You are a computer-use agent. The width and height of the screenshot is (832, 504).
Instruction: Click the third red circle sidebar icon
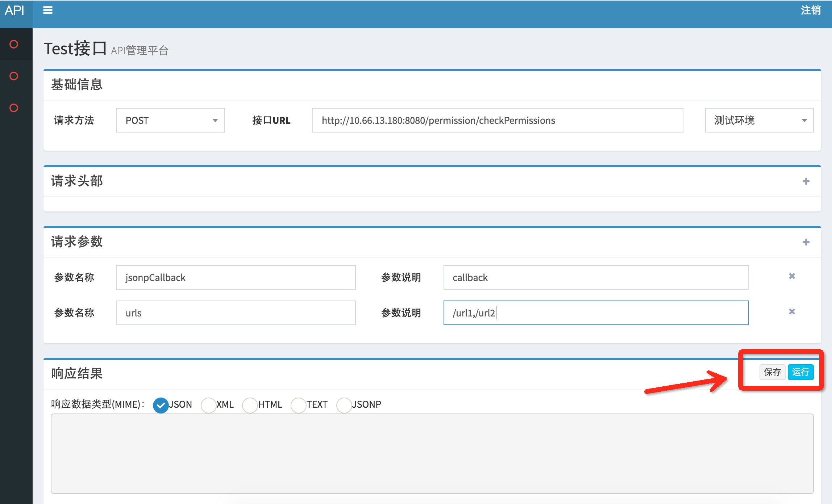[14, 108]
